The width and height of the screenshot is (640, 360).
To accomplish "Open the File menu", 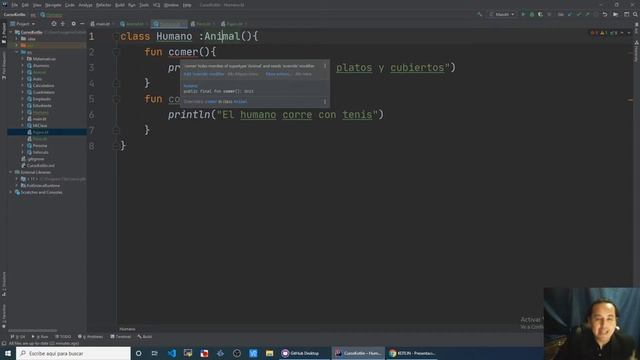I will [15, 5].
